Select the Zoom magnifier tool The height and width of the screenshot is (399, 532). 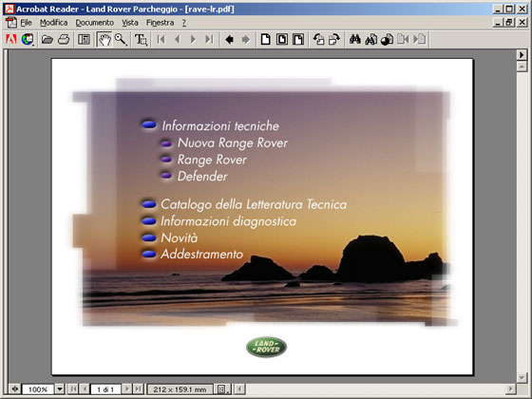[121, 39]
